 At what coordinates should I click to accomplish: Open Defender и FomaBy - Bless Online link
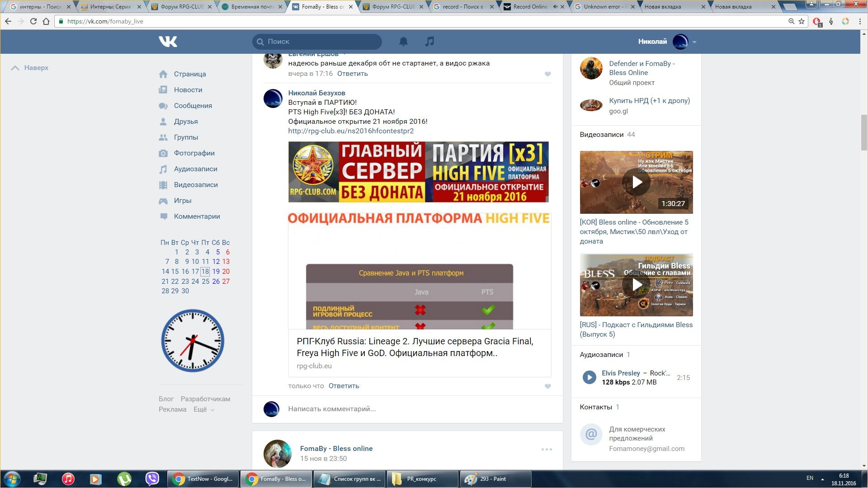642,68
